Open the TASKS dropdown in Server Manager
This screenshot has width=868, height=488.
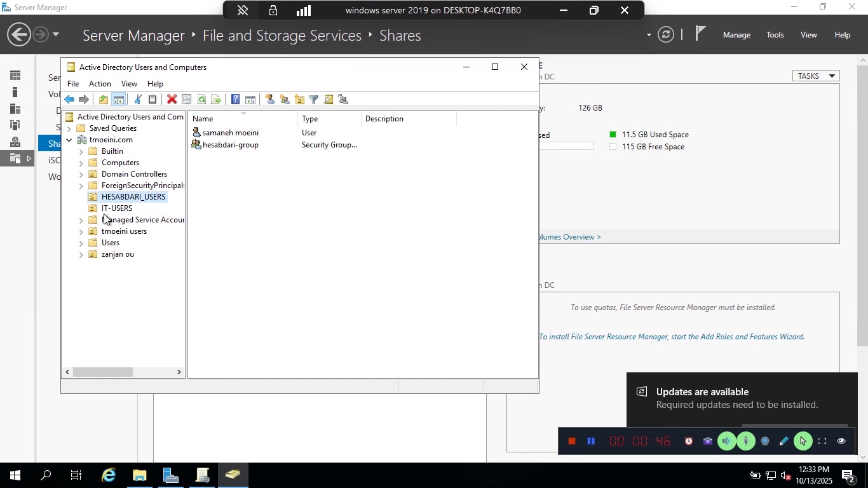tap(816, 76)
